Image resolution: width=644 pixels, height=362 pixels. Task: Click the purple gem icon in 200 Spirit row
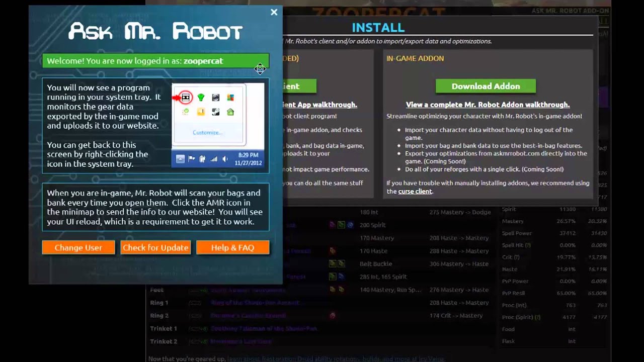[x=332, y=225]
